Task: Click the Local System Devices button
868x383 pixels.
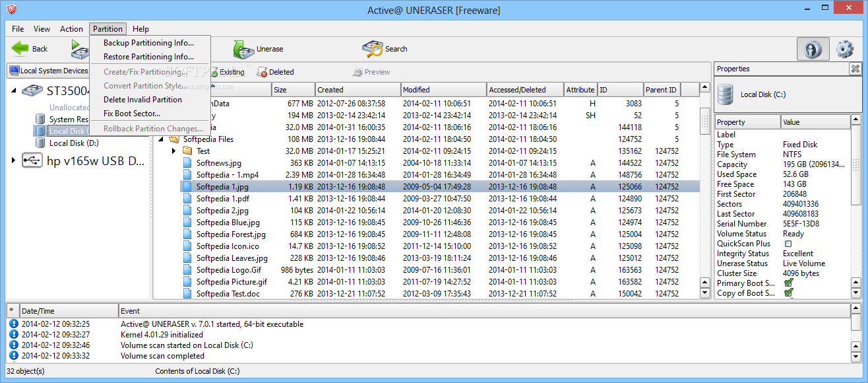Action: pyautogui.click(x=47, y=71)
